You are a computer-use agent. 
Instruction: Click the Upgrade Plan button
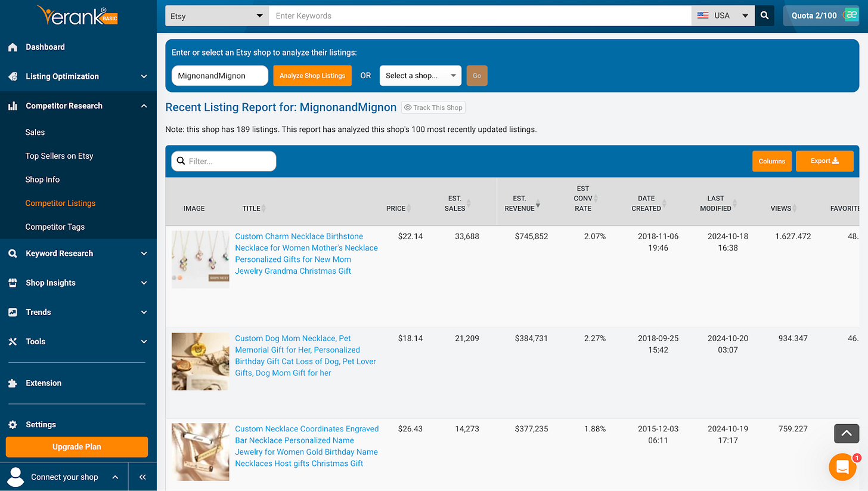point(77,447)
